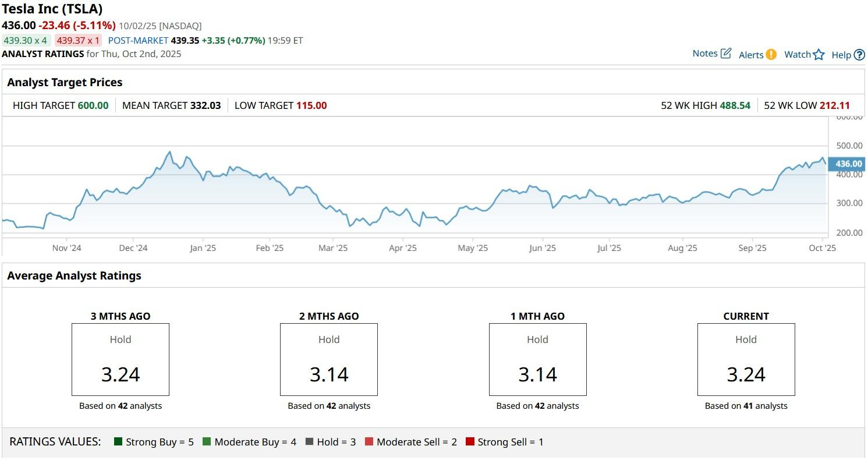Click the 52 WK LOW 212.11 value
Viewport: 868px width, 460px height.
pos(834,105)
